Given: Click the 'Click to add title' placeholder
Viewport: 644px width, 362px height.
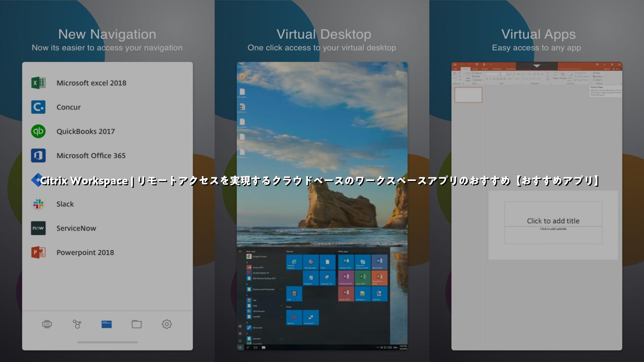Looking at the screenshot, I should 553,221.
